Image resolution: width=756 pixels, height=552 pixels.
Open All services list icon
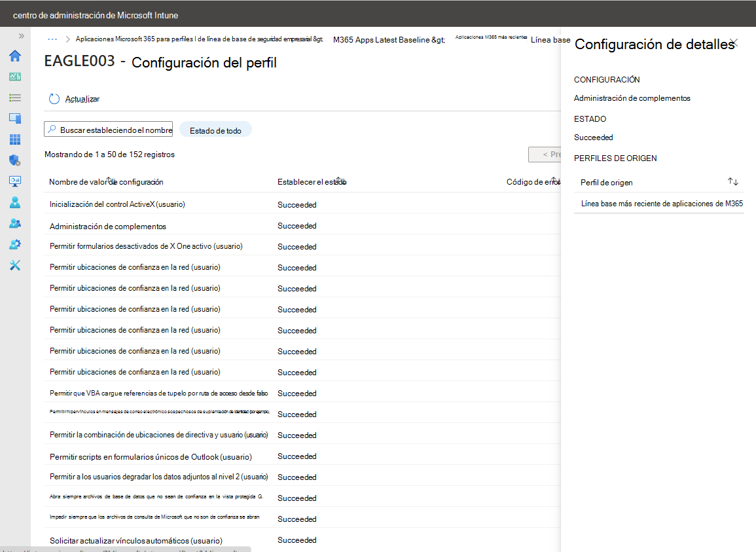pos(15,98)
